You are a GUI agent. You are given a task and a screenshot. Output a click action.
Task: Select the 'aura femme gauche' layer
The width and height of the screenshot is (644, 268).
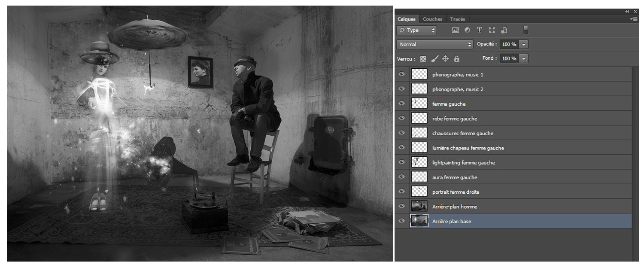coord(455,177)
